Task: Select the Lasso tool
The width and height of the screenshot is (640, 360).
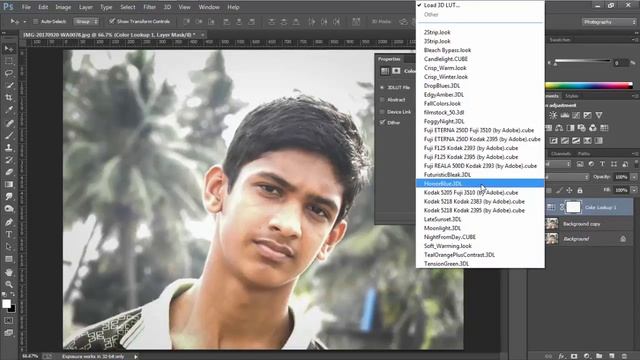Action: click(x=9, y=73)
